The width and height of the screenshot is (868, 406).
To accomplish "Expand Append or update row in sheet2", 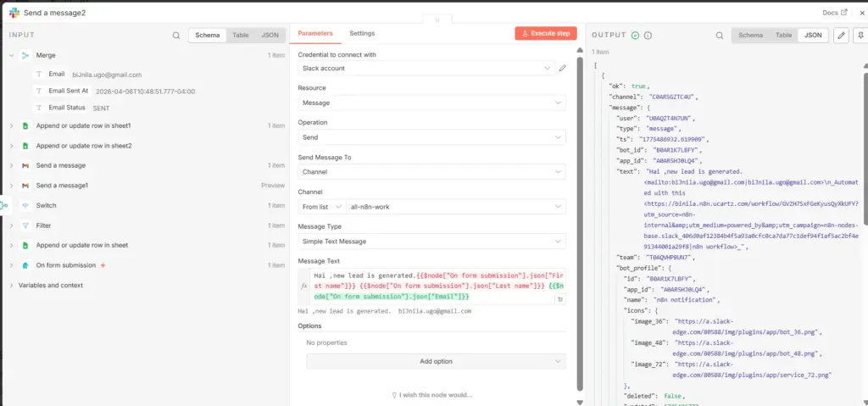I will pos(11,147).
